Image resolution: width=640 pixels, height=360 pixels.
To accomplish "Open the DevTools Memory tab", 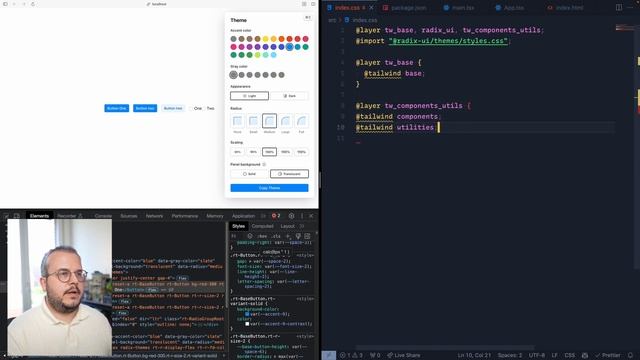I will 215,216.
